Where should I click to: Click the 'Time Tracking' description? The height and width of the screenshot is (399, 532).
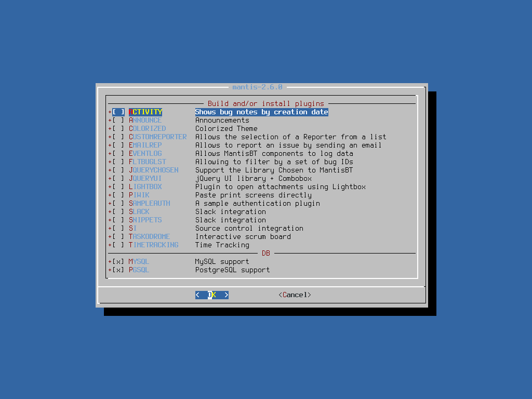pyautogui.click(x=222, y=245)
